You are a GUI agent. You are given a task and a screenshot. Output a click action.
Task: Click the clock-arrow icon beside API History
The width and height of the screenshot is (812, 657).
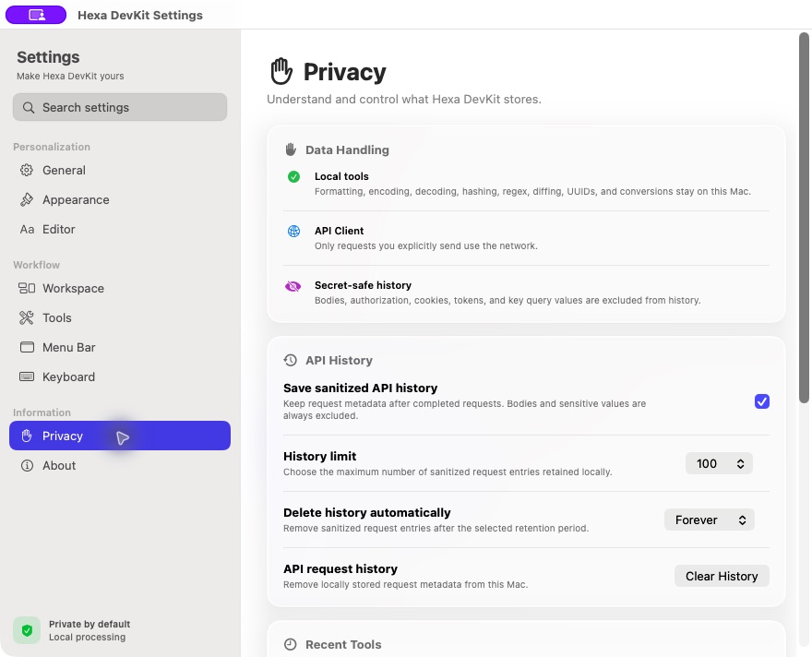[x=291, y=360]
